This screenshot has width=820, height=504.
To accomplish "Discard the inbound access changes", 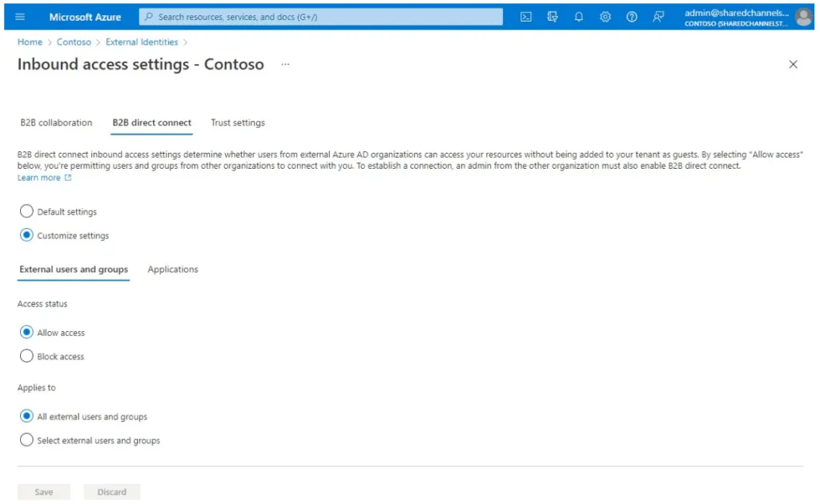I will coord(111,491).
